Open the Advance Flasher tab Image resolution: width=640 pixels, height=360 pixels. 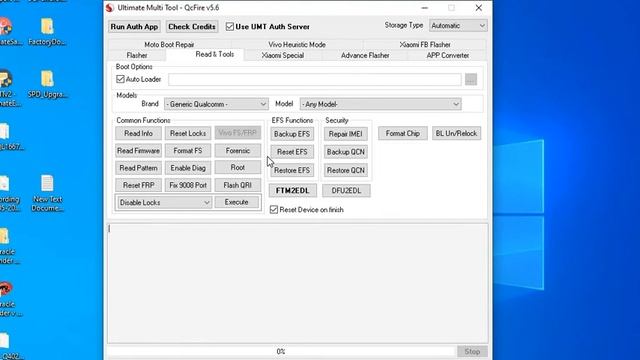pyautogui.click(x=365, y=55)
